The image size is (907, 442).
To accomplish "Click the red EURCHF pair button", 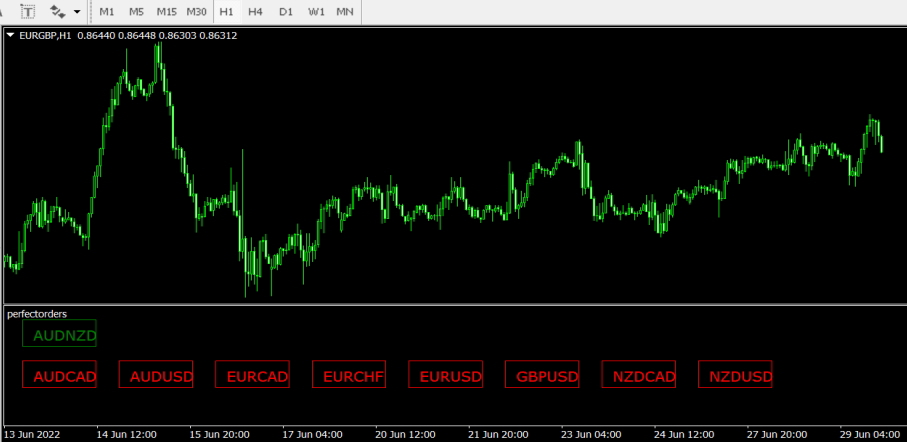I will [349, 374].
